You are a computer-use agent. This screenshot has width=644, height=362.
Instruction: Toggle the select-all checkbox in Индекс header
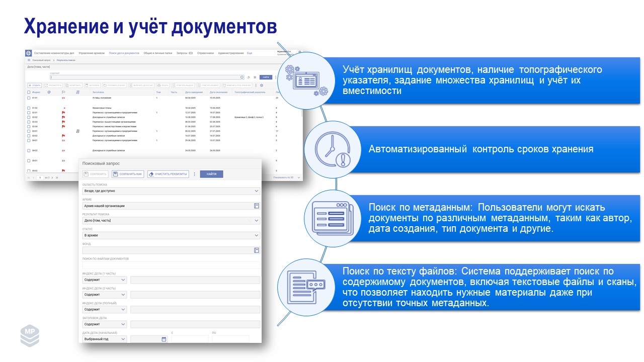coord(29,93)
